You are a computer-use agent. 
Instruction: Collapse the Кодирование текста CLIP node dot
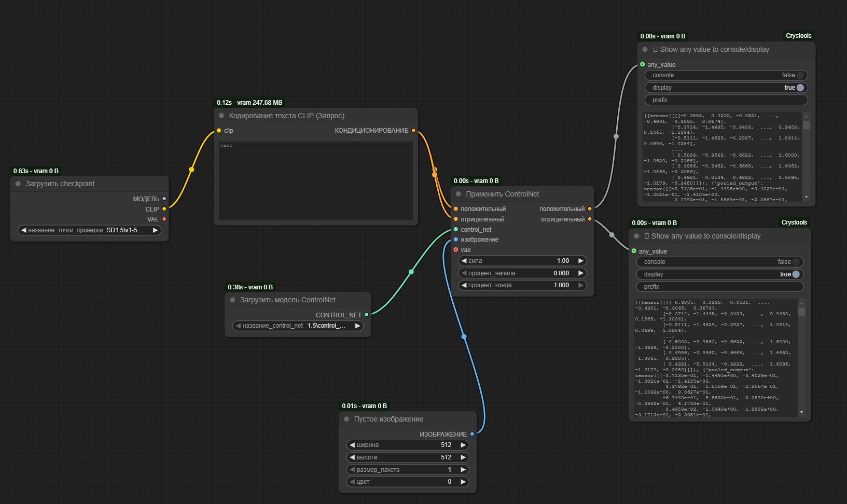pos(221,116)
